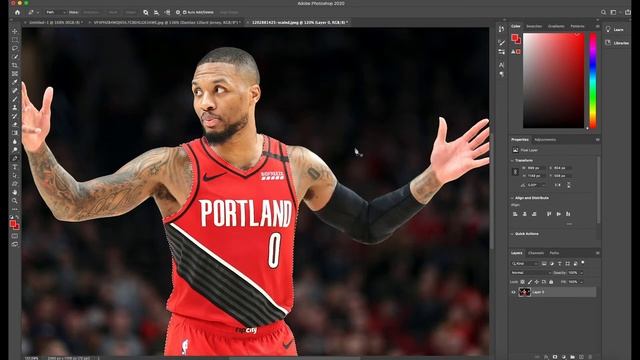Image resolution: width=640 pixels, height=360 pixels.
Task: Toggle lock all padlock icon
Action: click(551, 282)
